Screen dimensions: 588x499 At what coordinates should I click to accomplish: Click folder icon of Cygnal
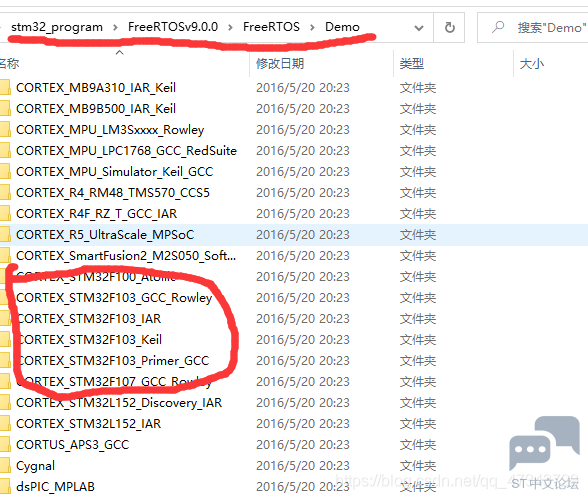coord(5,466)
